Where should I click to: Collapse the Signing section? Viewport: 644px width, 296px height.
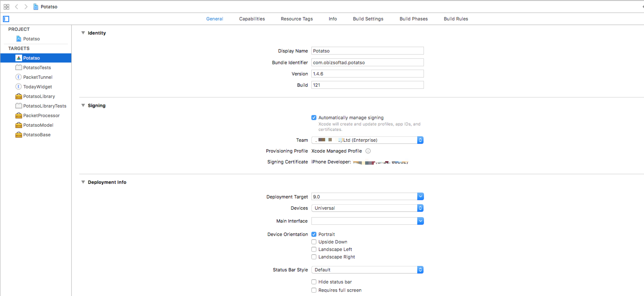pos(83,105)
